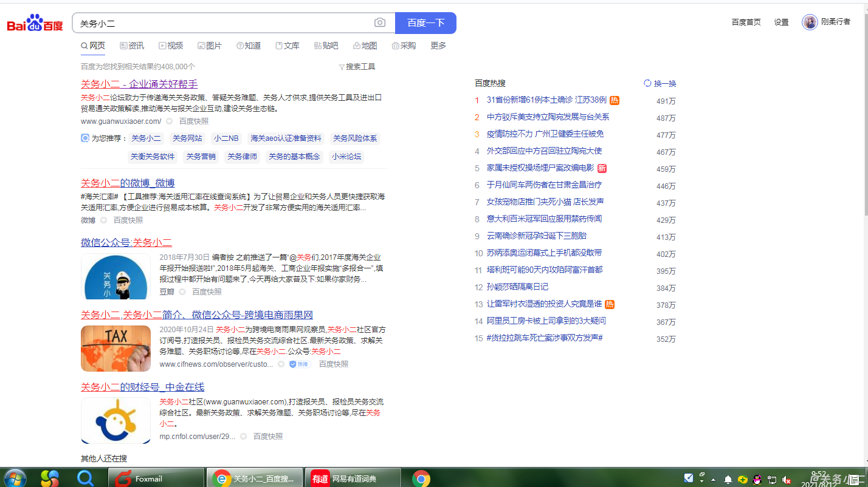Open image search camera icon
Screen dimensions: 868x487
pyautogui.click(x=380, y=23)
